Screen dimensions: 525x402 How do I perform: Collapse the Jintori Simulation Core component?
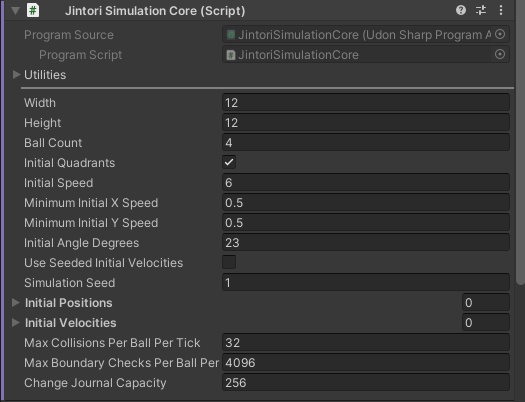pos(15,11)
